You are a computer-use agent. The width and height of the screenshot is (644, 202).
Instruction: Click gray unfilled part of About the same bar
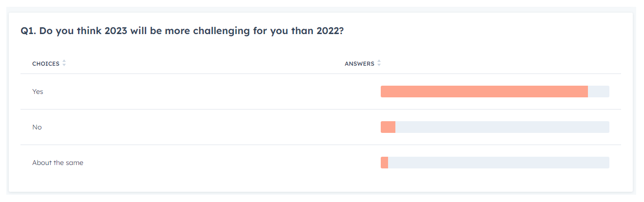click(499, 163)
